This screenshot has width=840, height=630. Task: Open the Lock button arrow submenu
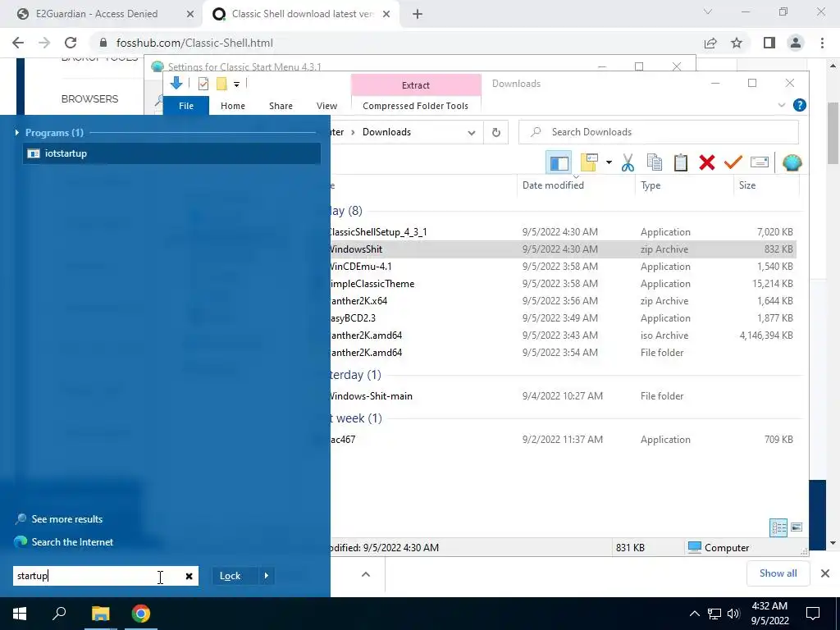click(x=267, y=576)
